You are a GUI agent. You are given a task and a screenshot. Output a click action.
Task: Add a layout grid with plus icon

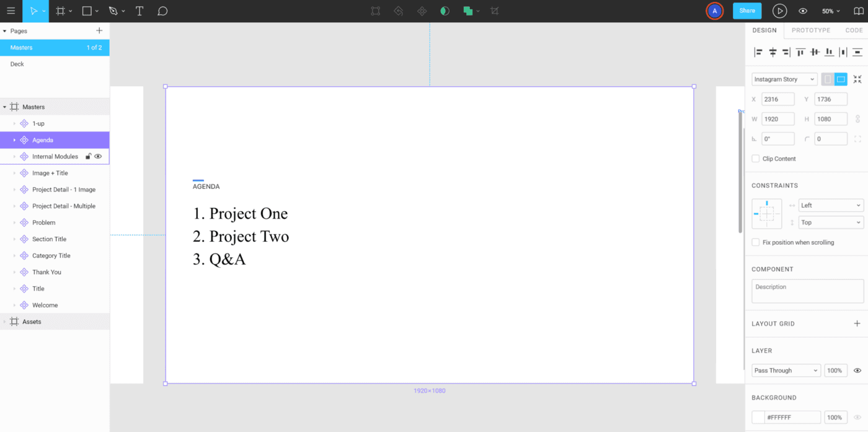(x=857, y=324)
